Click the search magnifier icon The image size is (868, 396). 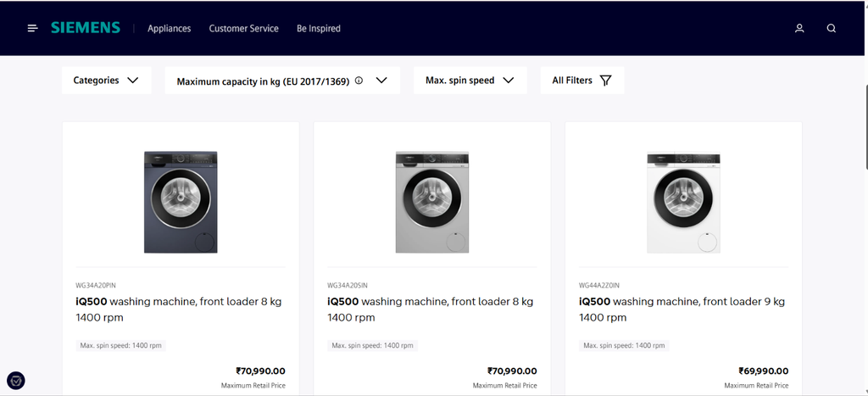832,28
